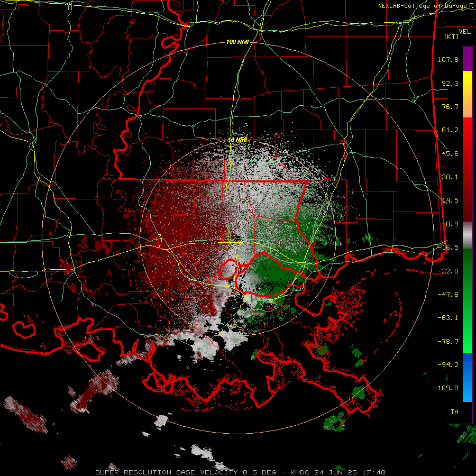Click the purple segment of the color bar

coord(467,59)
